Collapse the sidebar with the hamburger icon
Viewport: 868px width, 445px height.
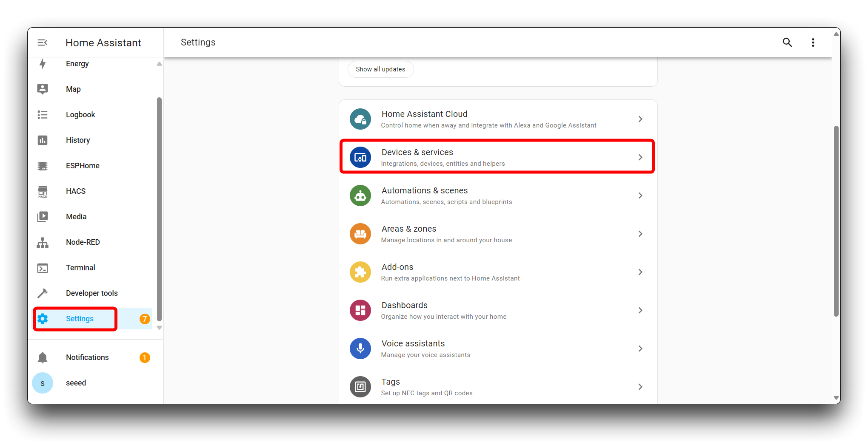pyautogui.click(x=43, y=43)
